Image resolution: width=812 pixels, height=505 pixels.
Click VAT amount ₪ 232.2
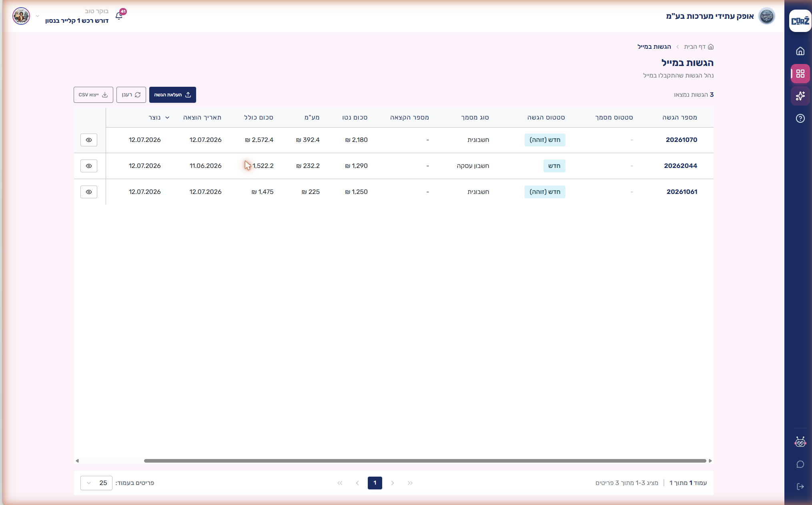(x=308, y=166)
